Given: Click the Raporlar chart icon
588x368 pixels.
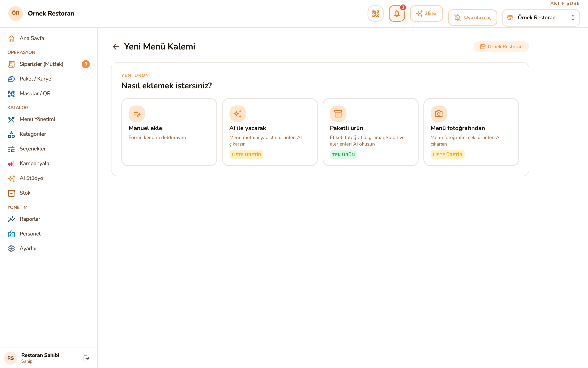Looking at the screenshot, I should [11, 219].
